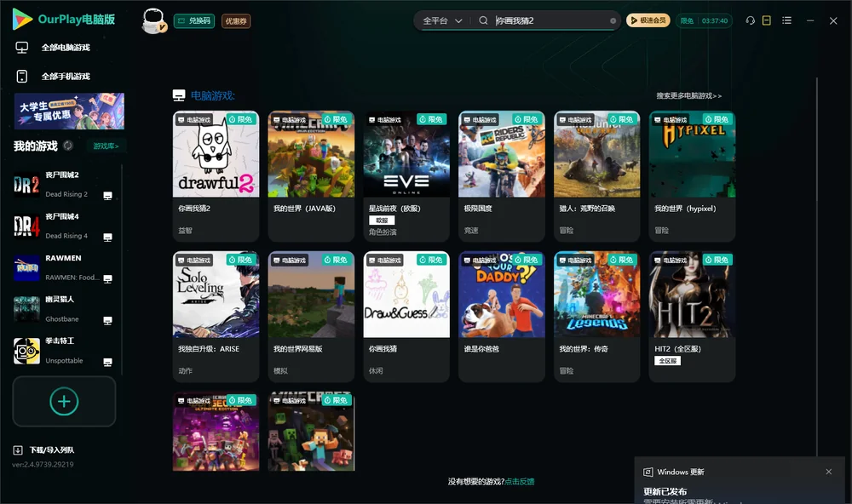
Task: Click the monitor icon beside 全部电脑游戏
Action: click(22, 48)
